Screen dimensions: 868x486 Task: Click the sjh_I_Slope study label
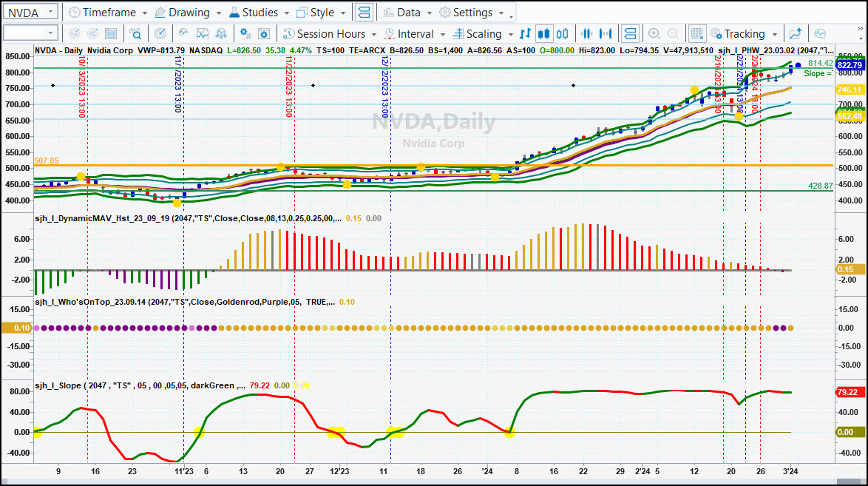140,385
